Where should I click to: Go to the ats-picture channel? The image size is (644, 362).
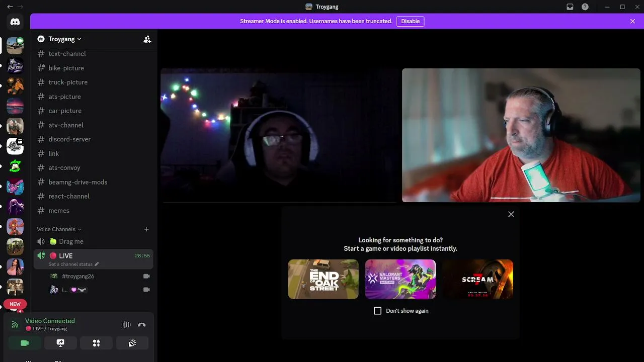click(x=94, y=97)
